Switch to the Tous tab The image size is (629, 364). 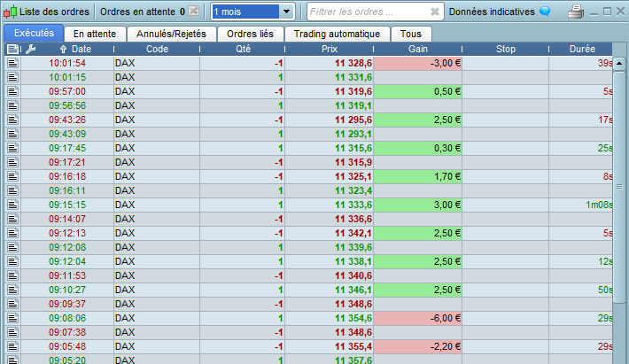click(x=411, y=34)
